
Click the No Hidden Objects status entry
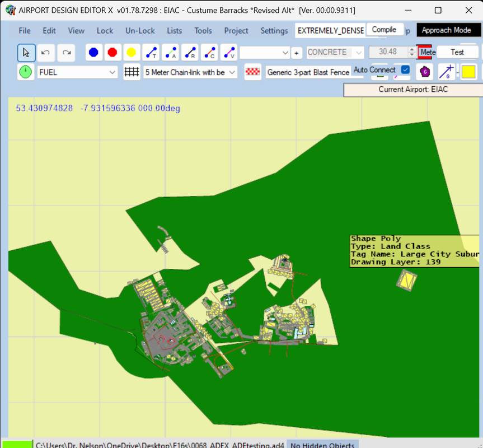tap(322, 445)
